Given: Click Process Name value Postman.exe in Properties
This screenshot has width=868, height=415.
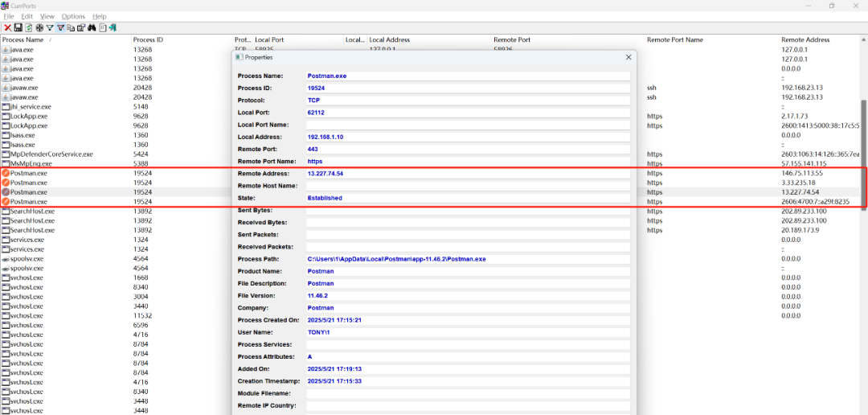Looking at the screenshot, I should coord(326,76).
